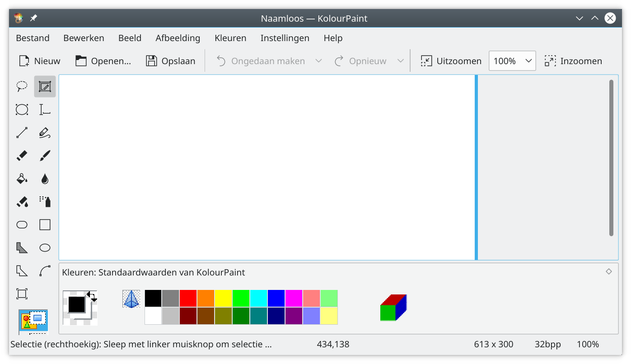Activate the rectangular selection tool

tap(45, 86)
